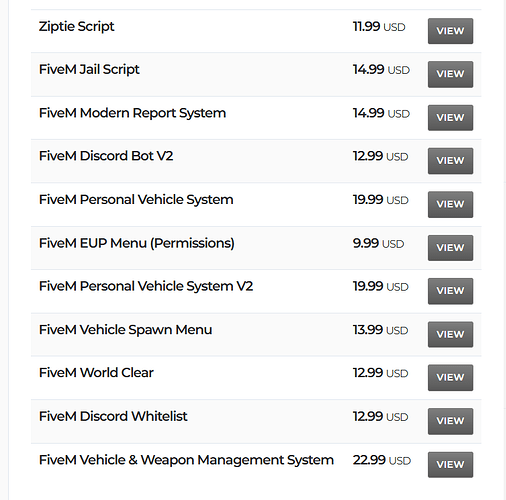Open FiveM Discord Whitelist title link
The width and height of the screenshot is (506, 500).
point(113,416)
